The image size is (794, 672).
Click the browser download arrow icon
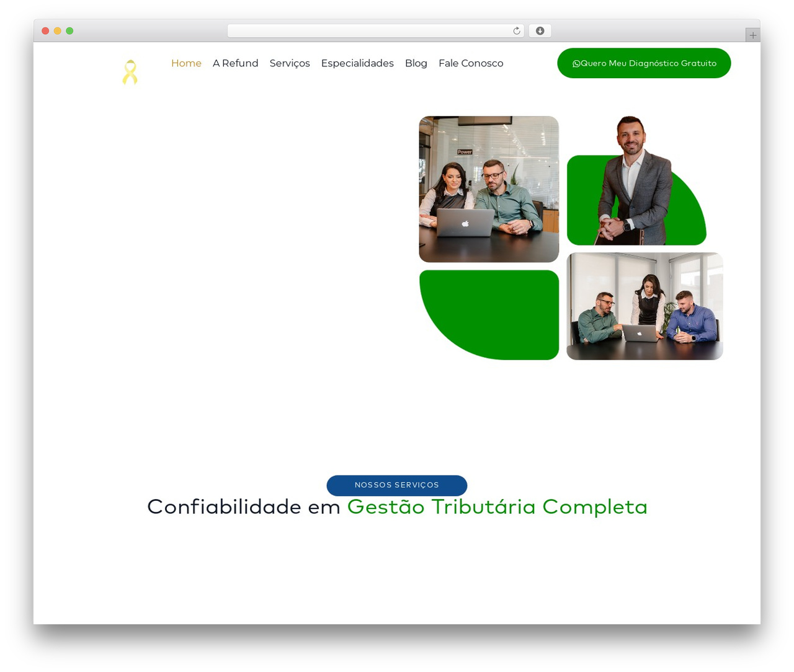540,31
